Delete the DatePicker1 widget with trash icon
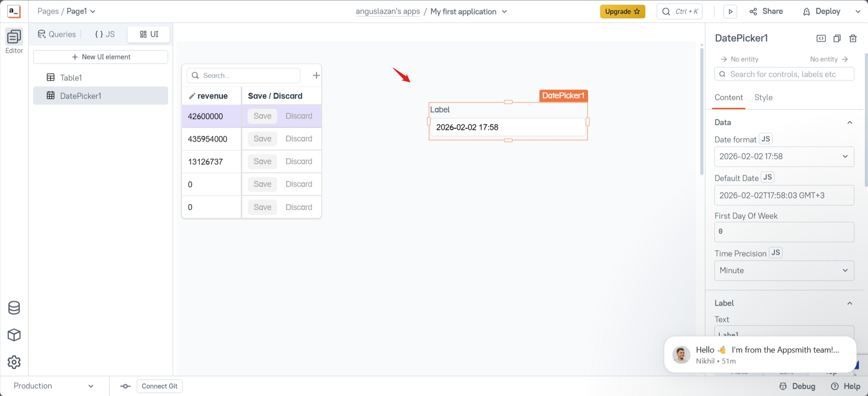The width and height of the screenshot is (868, 396). (853, 39)
